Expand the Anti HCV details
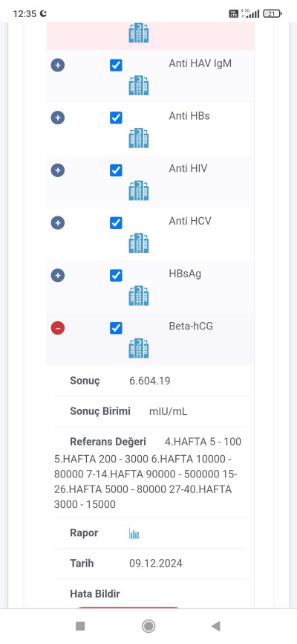Viewport: 297px width, 644px height. pyautogui.click(x=58, y=223)
